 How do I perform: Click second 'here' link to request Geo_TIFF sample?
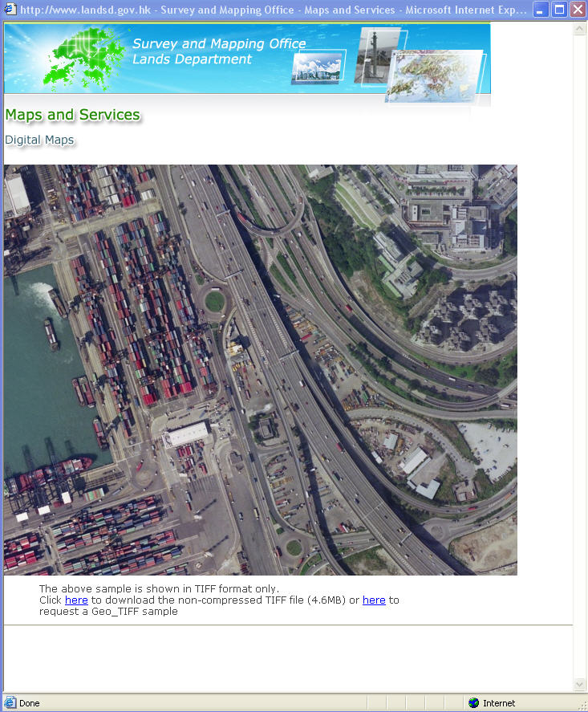pyautogui.click(x=374, y=600)
